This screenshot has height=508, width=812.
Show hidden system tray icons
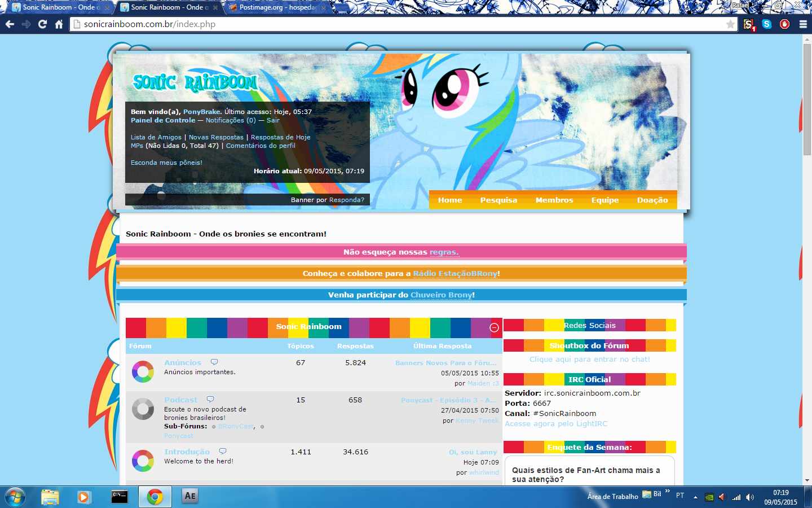(695, 497)
